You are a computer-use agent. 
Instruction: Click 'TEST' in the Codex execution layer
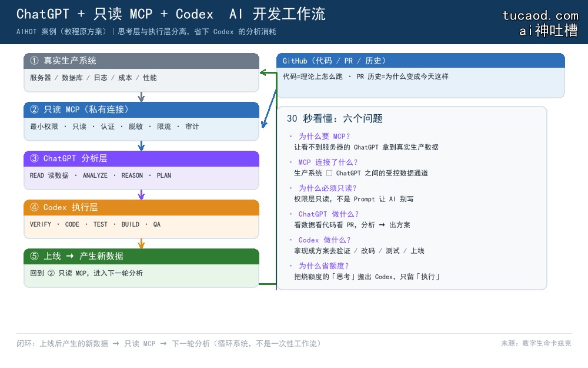(x=100, y=224)
